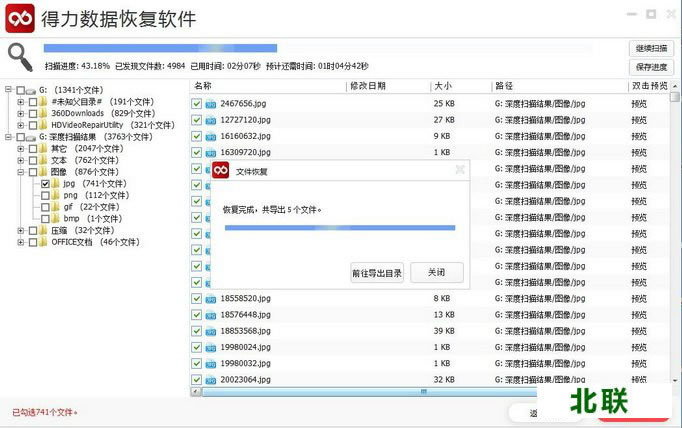Collapse the 图像 folder tree node
Image resolution: width=682 pixels, height=428 pixels.
pyautogui.click(x=21, y=172)
